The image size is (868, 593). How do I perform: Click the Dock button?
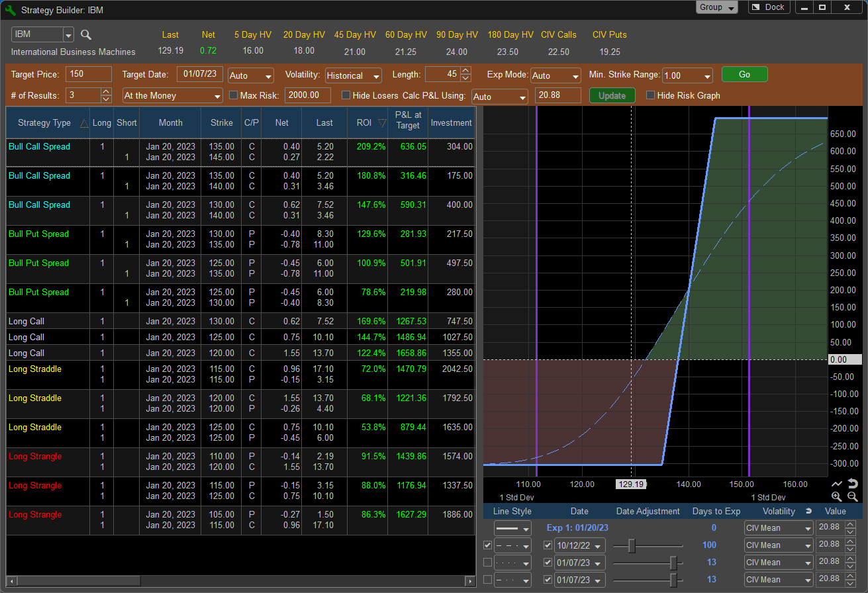click(x=768, y=7)
